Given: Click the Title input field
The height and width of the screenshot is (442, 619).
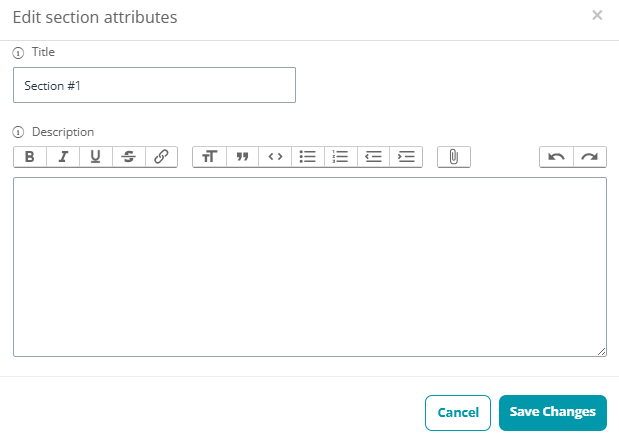Looking at the screenshot, I should tap(154, 85).
